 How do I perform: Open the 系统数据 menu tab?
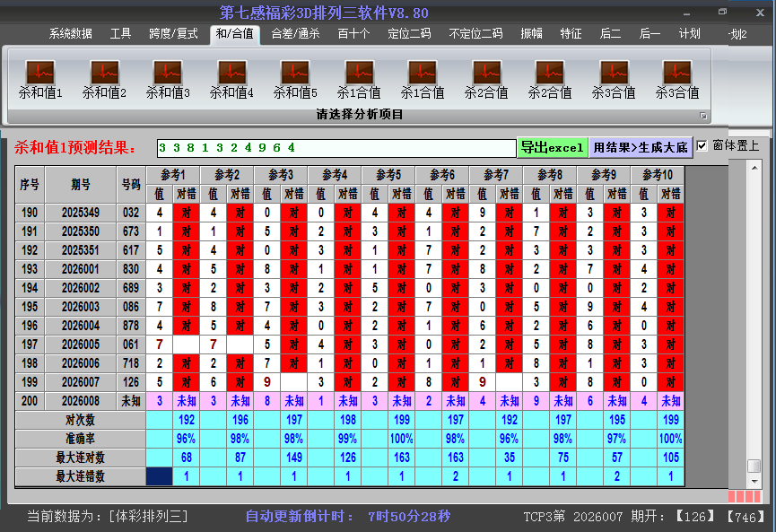[71, 34]
